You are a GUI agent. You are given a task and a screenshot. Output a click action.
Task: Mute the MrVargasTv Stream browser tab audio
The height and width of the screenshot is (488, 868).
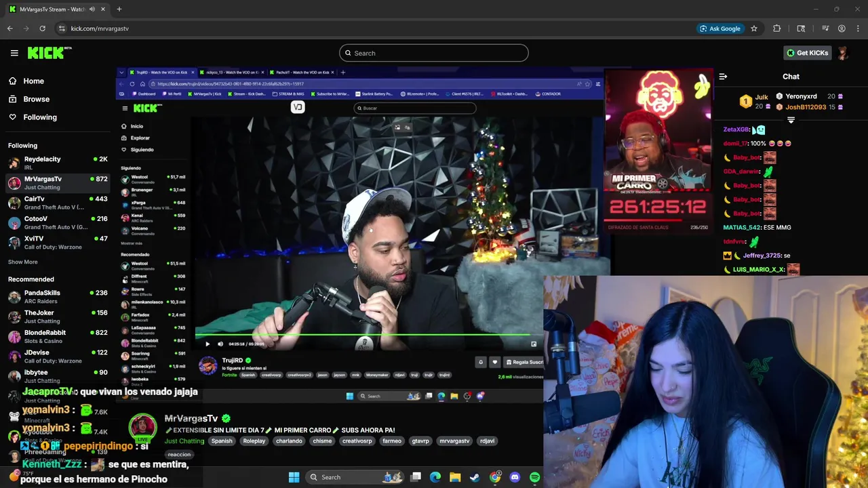pos(92,9)
